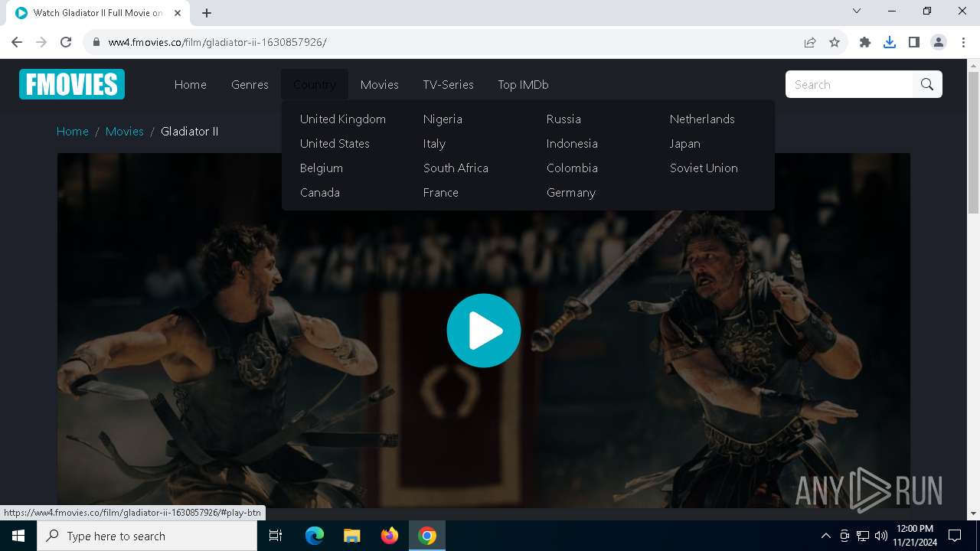
Task: Open Chrome three-dot menu
Action: click(963, 42)
